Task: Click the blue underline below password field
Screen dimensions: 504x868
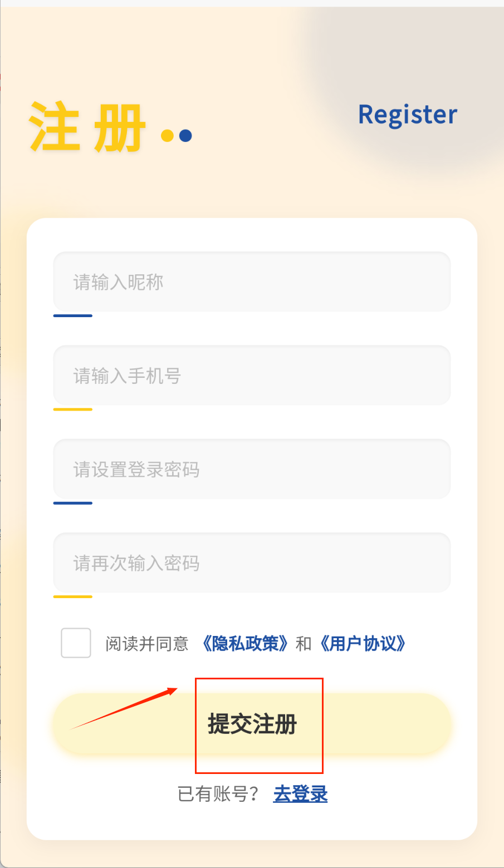Action: click(73, 503)
